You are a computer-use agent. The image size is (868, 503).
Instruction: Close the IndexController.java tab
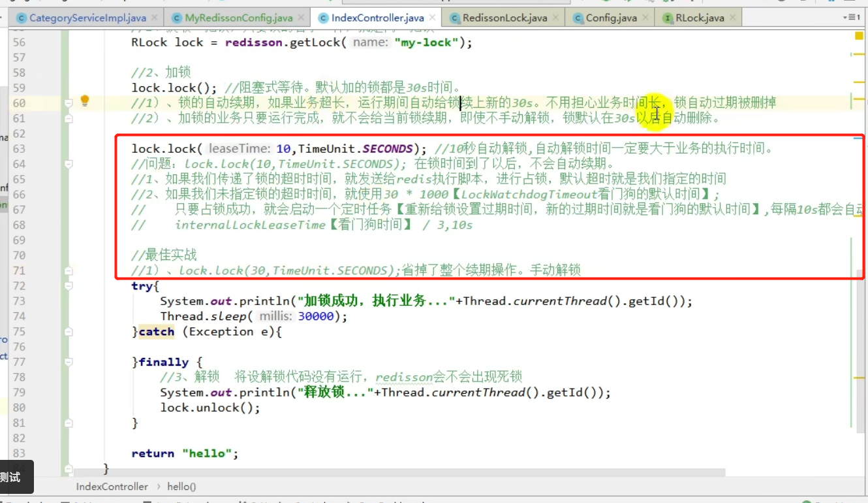click(434, 18)
